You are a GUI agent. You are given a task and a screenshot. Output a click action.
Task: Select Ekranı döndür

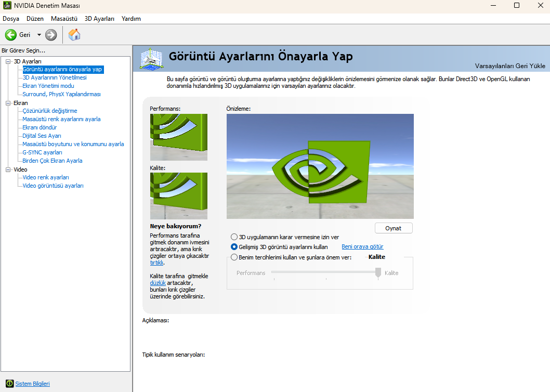coord(40,127)
